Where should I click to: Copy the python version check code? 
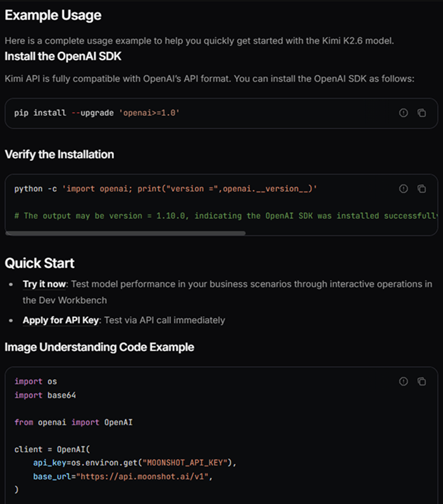click(421, 189)
